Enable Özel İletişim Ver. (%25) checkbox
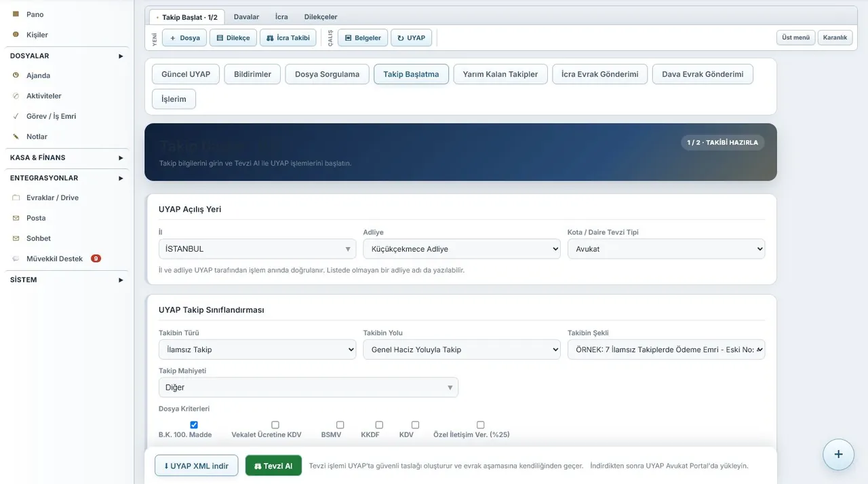The width and height of the screenshot is (868, 484). (x=481, y=425)
